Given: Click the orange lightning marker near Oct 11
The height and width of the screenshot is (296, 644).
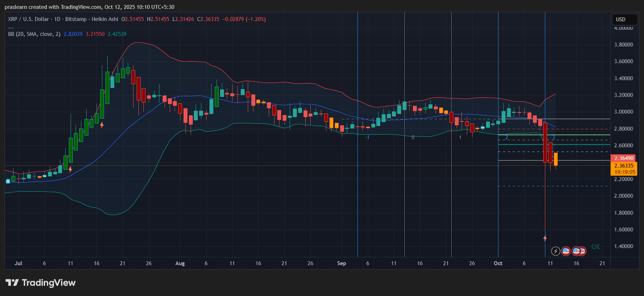Looking at the screenshot, I should (545, 238).
